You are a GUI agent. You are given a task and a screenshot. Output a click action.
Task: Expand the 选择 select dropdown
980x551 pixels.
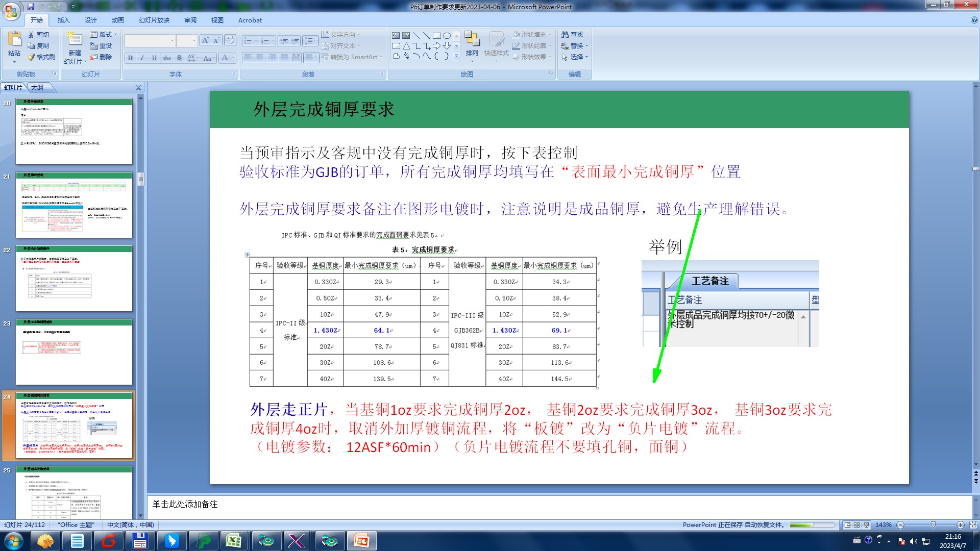click(576, 57)
